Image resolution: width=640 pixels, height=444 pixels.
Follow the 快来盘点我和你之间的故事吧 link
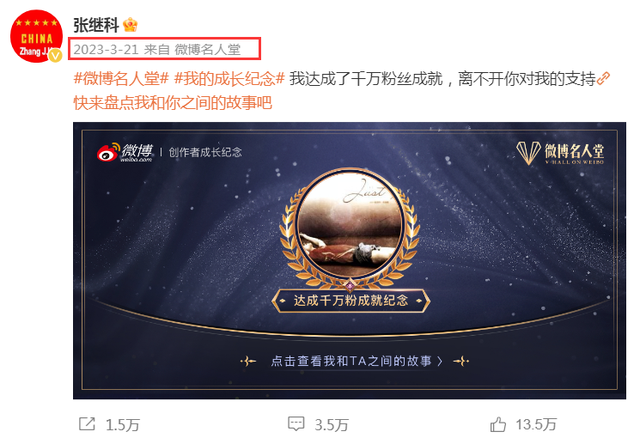pyautogui.click(x=173, y=102)
